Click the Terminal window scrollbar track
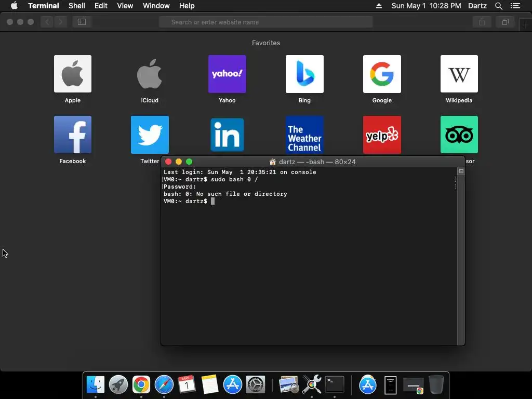The width and height of the screenshot is (532, 399). click(461, 260)
